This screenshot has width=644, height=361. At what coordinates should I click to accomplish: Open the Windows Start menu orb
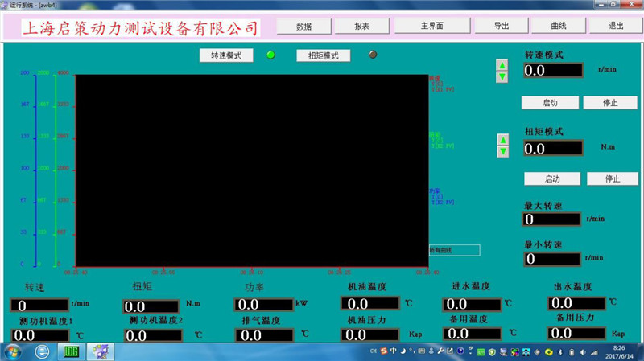(14, 351)
